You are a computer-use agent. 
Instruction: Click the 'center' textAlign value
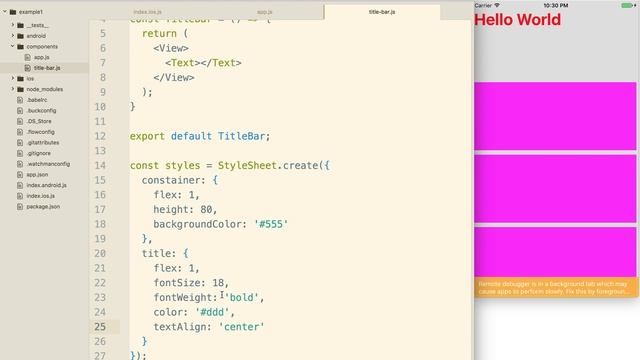[x=241, y=327]
